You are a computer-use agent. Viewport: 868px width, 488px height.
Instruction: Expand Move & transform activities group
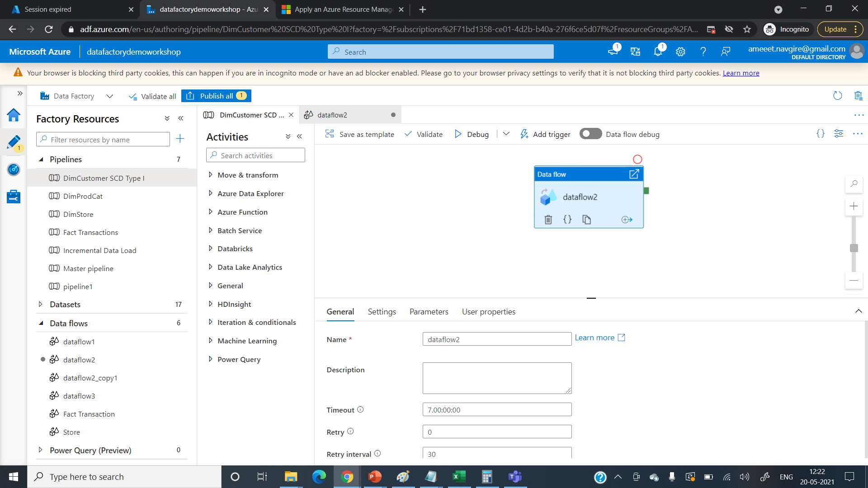[211, 175]
